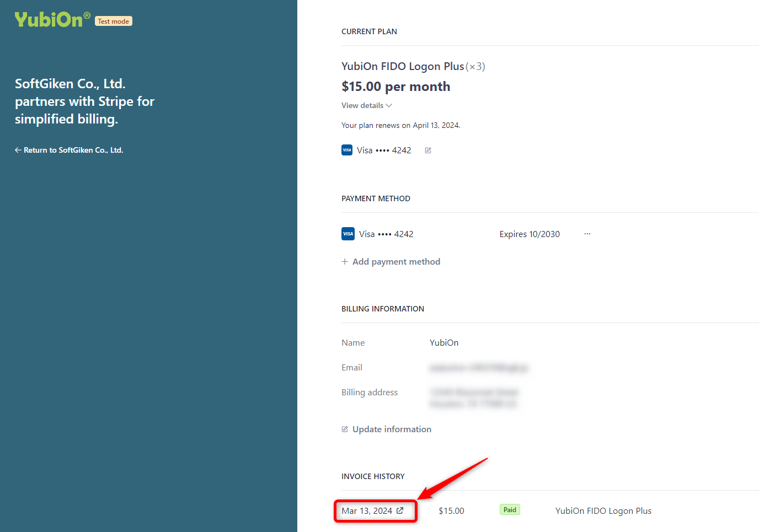Click the pencil icon beside Update information
Image resolution: width=759 pixels, height=532 pixels.
pyautogui.click(x=345, y=429)
